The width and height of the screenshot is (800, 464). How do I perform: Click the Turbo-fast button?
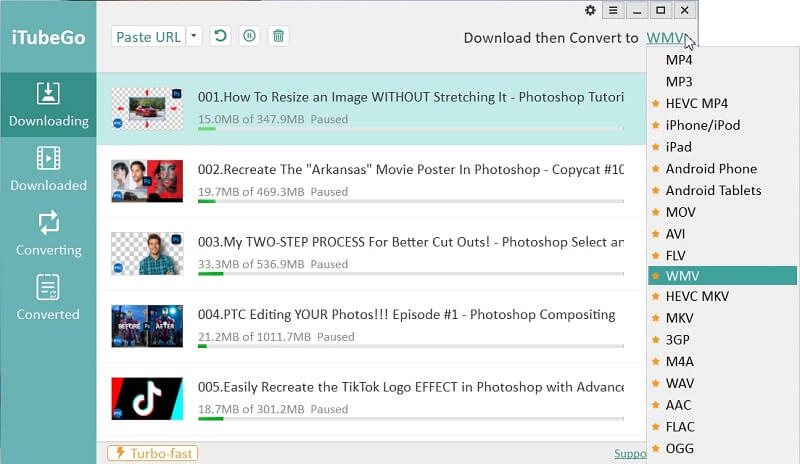pos(153,453)
